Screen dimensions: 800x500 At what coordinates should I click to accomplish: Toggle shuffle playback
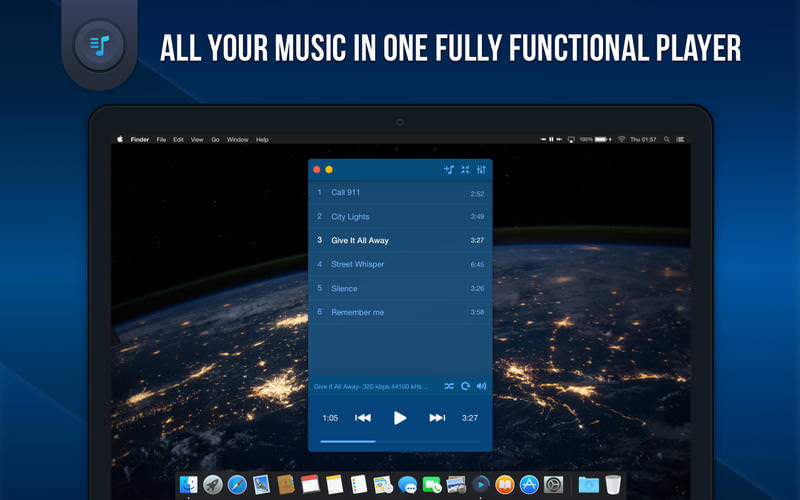tap(449, 386)
